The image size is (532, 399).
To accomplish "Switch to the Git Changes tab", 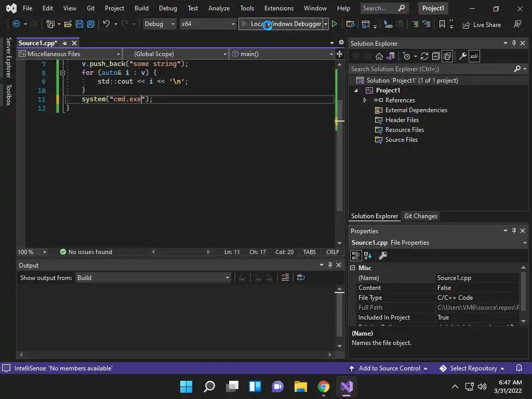I will [421, 216].
